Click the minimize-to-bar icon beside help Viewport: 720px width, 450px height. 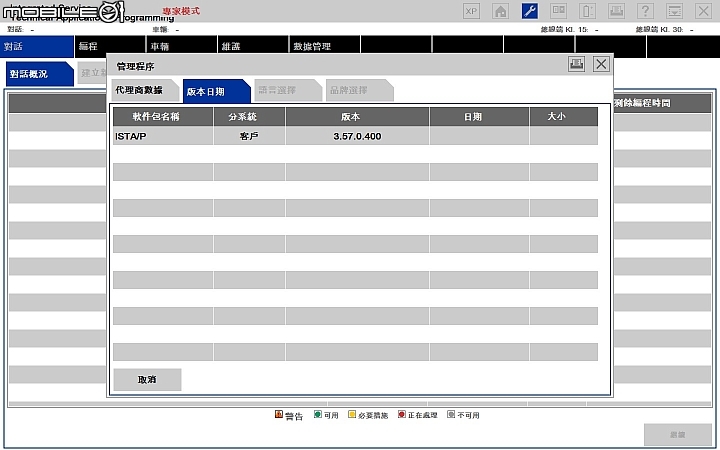click(x=674, y=11)
